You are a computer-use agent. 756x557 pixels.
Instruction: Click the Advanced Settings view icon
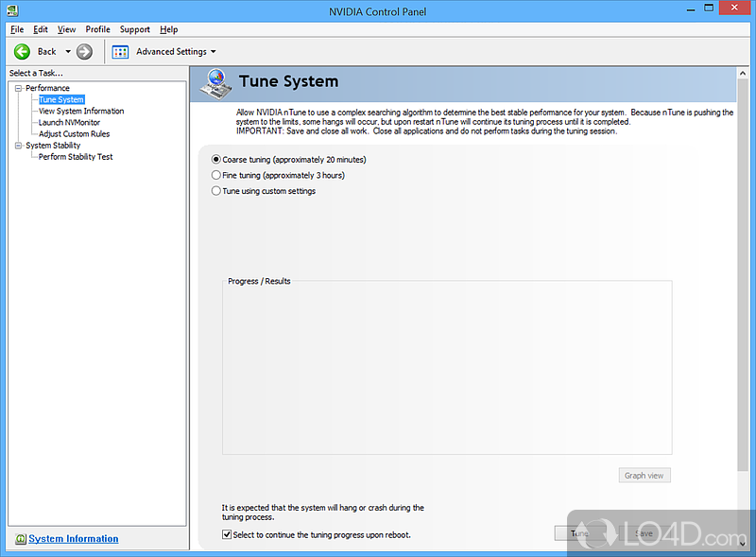point(120,52)
